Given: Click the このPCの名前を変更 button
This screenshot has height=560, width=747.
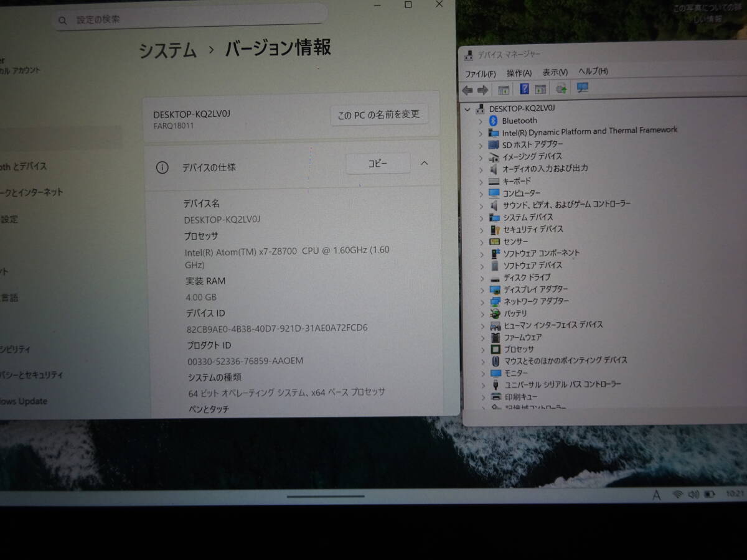Looking at the screenshot, I should [x=379, y=114].
